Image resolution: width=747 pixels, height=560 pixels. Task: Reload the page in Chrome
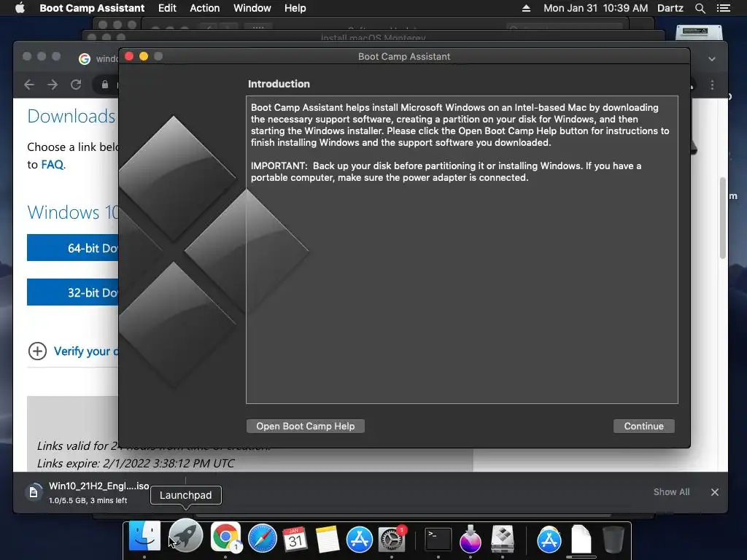click(x=76, y=85)
